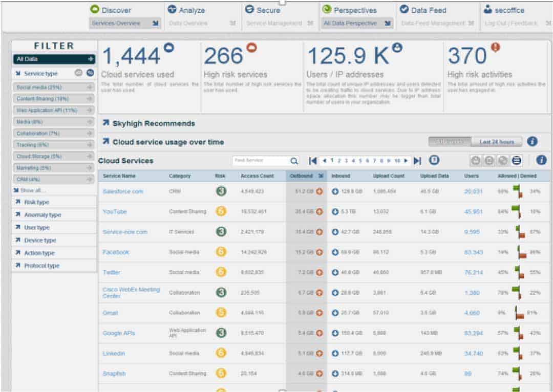Go to previous page arrow in pager
The image size is (553, 392).
[x=325, y=161]
